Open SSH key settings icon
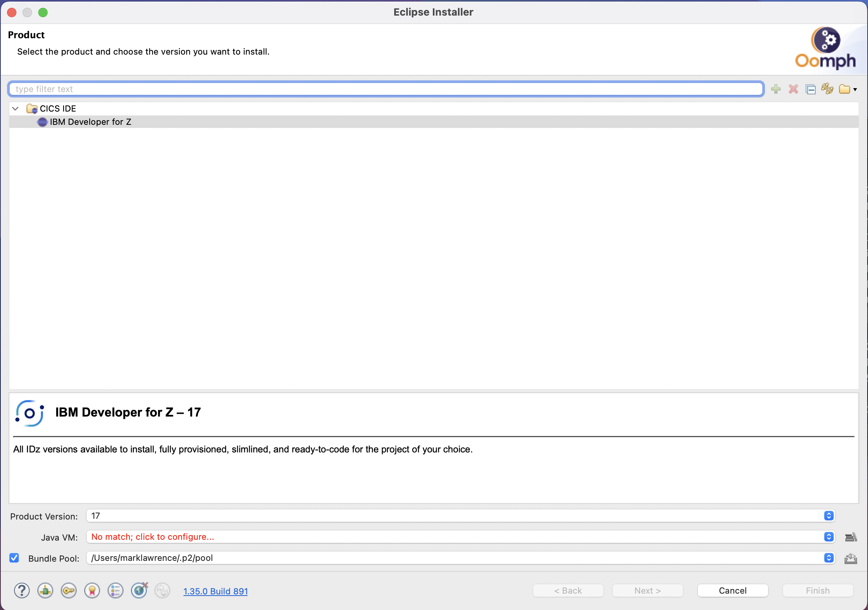This screenshot has width=868, height=610. (69, 590)
